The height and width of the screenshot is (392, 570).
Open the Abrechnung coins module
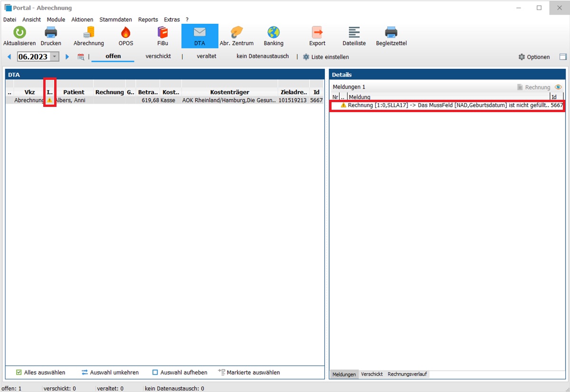pyautogui.click(x=89, y=32)
